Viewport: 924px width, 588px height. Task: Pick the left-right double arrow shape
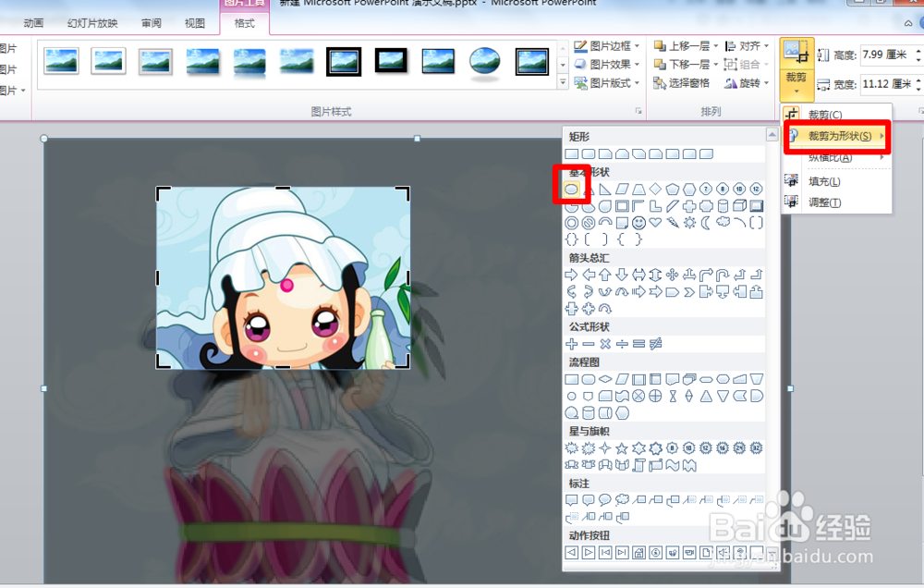click(x=638, y=275)
